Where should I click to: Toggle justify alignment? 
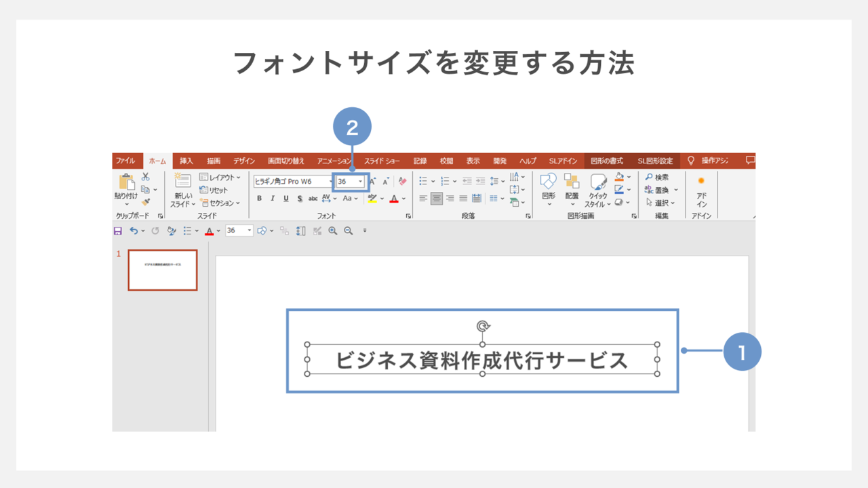pos(464,199)
